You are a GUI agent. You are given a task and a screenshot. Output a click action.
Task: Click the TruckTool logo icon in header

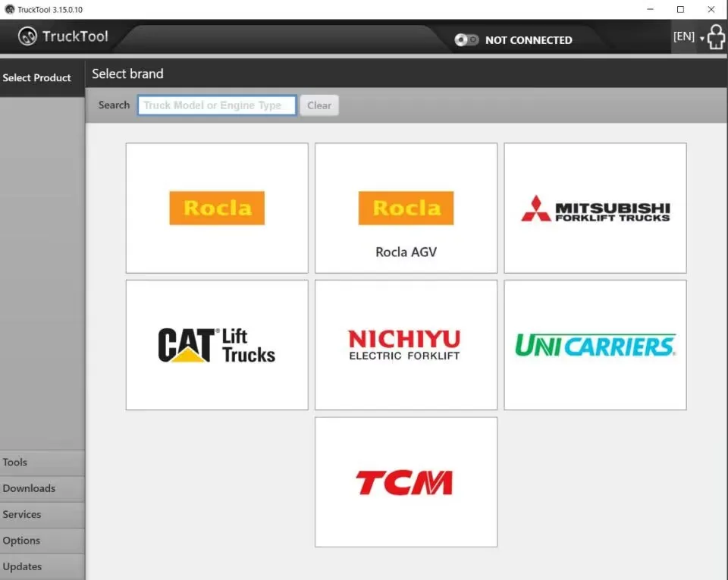tap(27, 36)
